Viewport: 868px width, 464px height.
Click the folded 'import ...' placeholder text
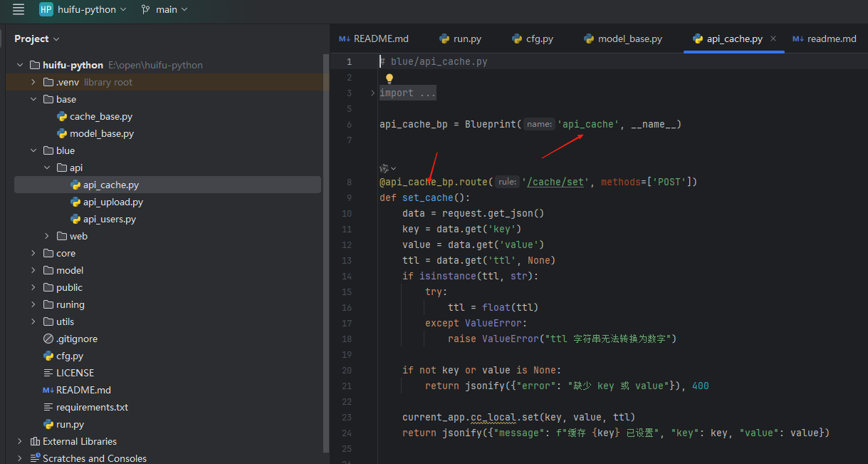click(x=407, y=93)
